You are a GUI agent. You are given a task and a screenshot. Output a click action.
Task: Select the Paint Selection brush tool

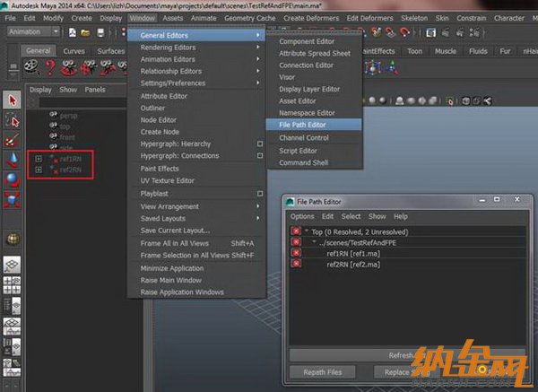pyautogui.click(x=12, y=141)
